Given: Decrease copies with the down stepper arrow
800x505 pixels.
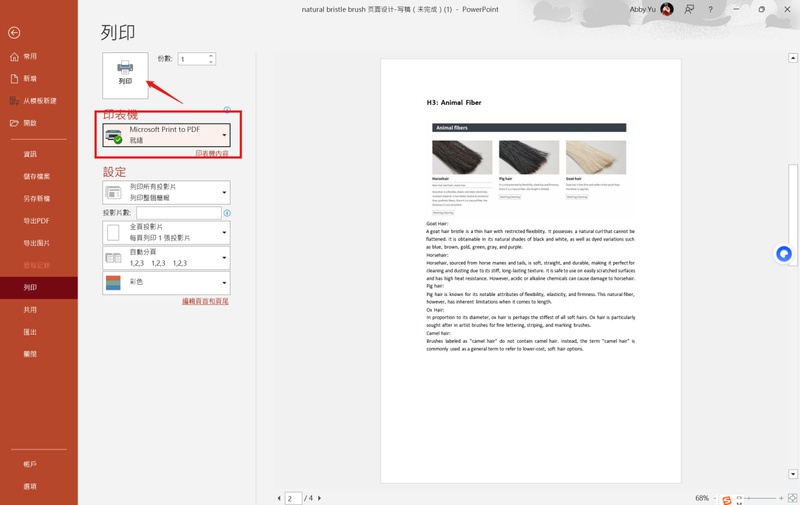Looking at the screenshot, I should pos(211,62).
